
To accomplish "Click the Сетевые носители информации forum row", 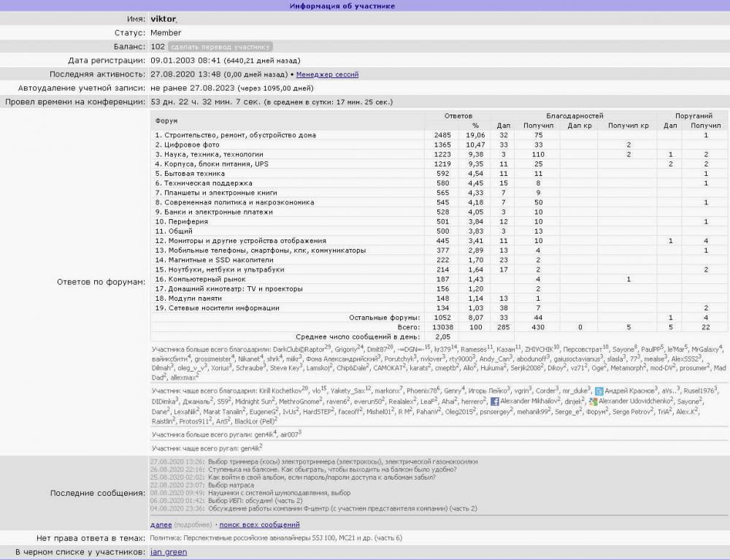I will click(438, 307).
